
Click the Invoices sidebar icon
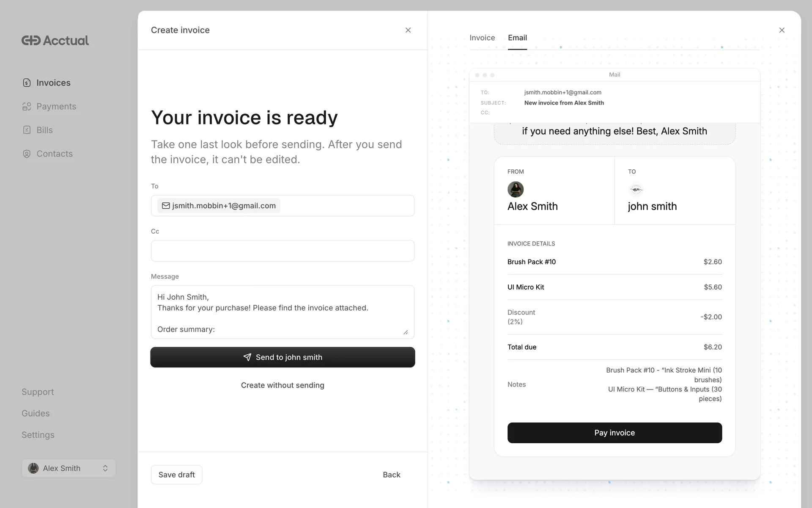pyautogui.click(x=27, y=83)
